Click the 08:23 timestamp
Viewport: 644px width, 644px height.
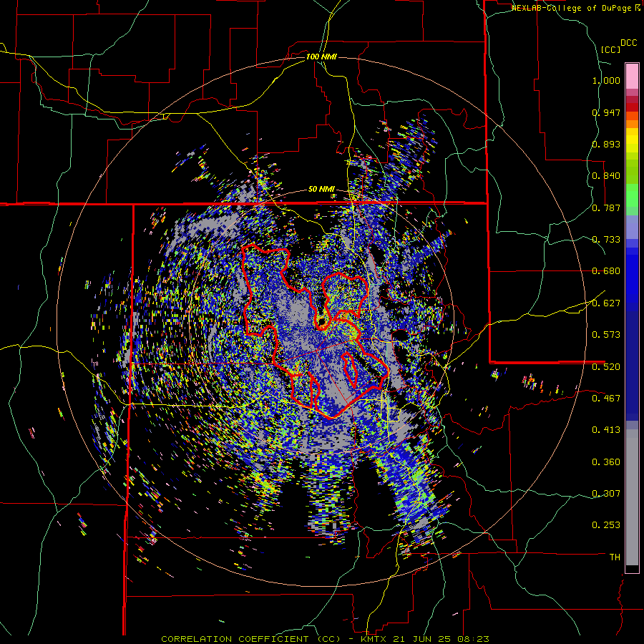(x=475, y=639)
